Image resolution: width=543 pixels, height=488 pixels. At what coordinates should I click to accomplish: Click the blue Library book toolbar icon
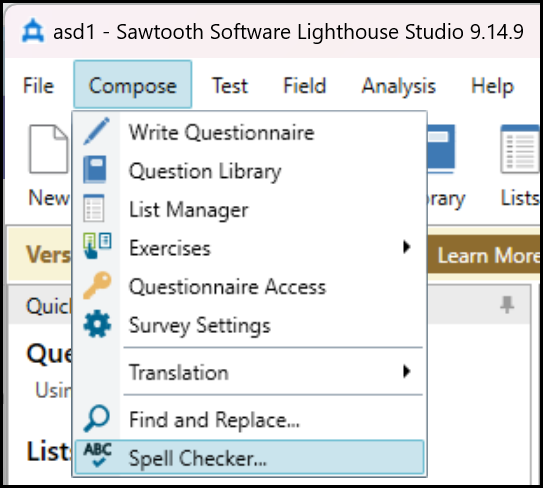[441, 149]
